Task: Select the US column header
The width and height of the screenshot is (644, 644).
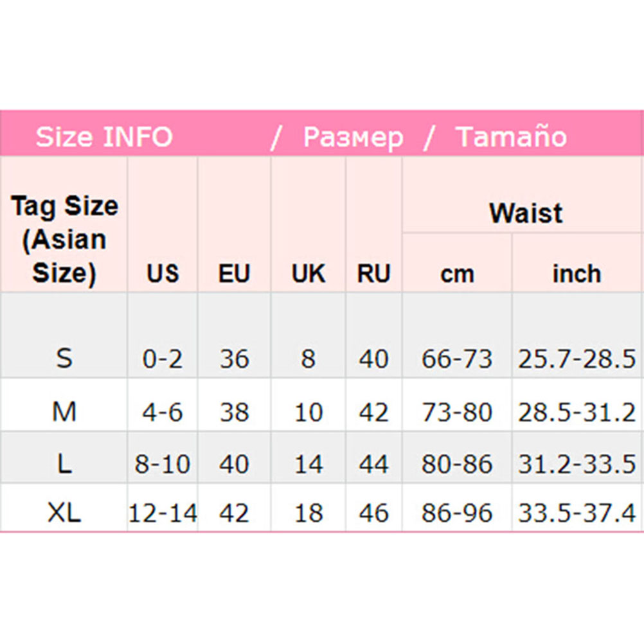Action: point(162,274)
